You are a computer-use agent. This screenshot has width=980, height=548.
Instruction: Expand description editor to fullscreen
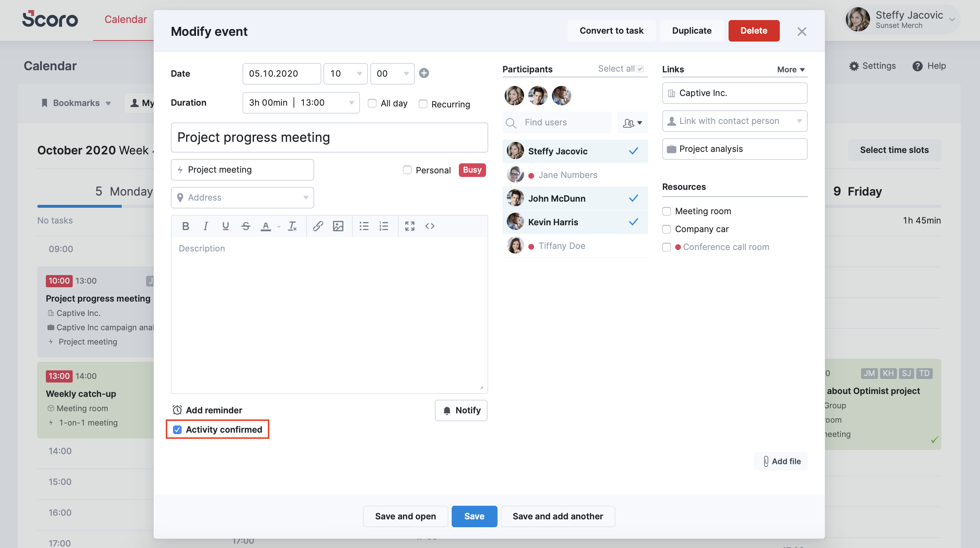(410, 226)
